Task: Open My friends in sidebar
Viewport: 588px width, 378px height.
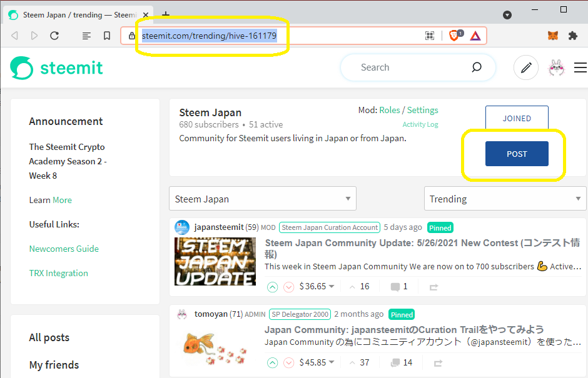Action: (x=54, y=365)
